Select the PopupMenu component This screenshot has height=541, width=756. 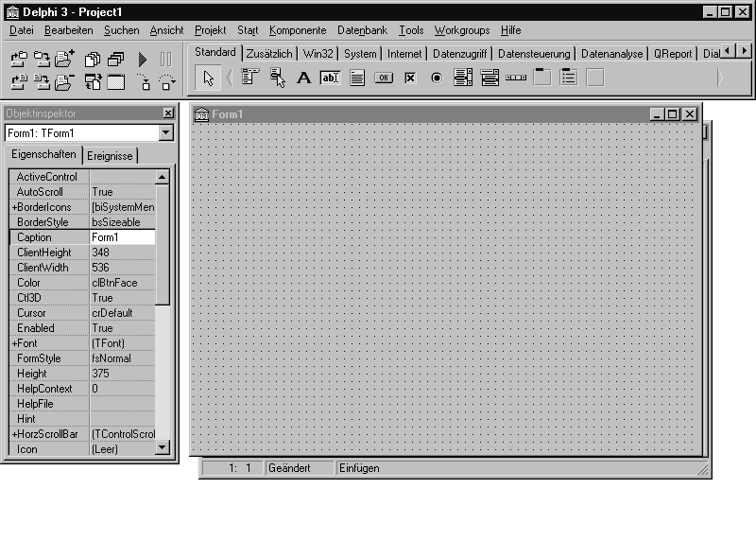coord(277,78)
